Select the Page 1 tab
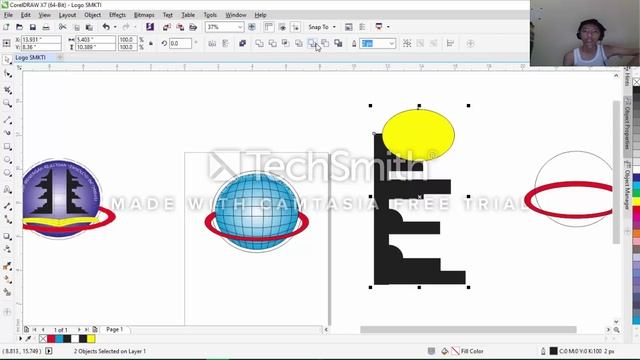 pyautogui.click(x=115, y=329)
